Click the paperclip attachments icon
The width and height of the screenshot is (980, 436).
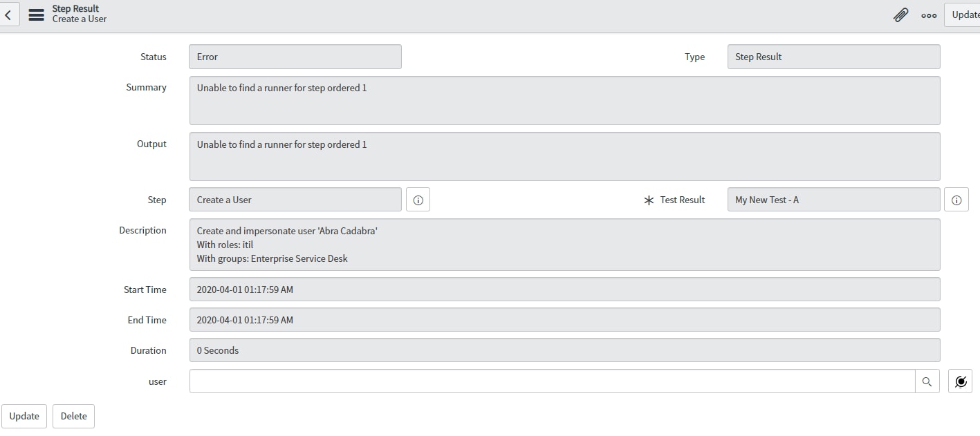pos(900,15)
